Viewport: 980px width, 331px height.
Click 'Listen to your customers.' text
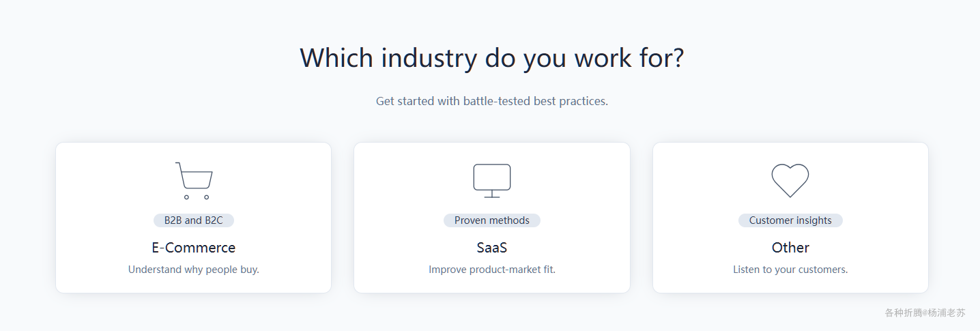pyautogui.click(x=790, y=270)
